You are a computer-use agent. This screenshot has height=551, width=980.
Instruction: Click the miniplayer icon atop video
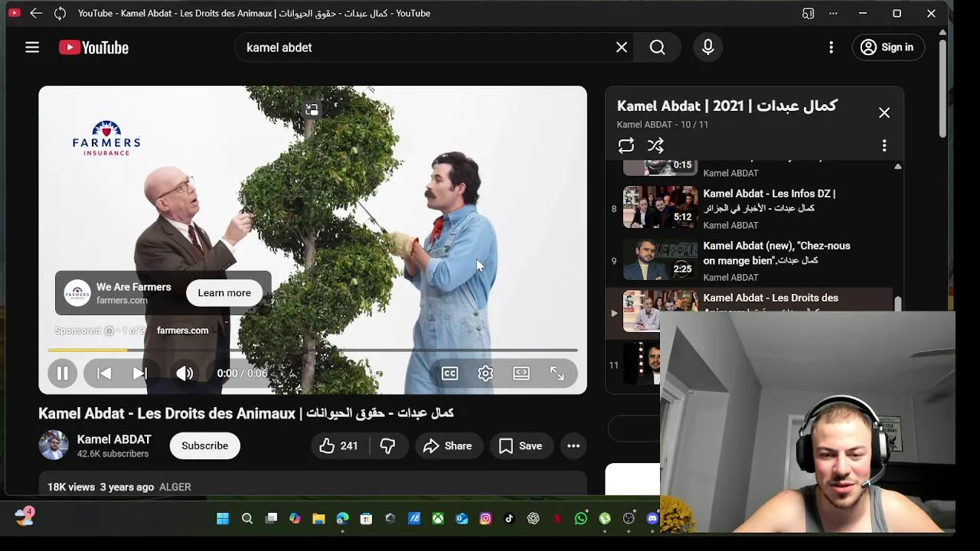pyautogui.click(x=312, y=110)
